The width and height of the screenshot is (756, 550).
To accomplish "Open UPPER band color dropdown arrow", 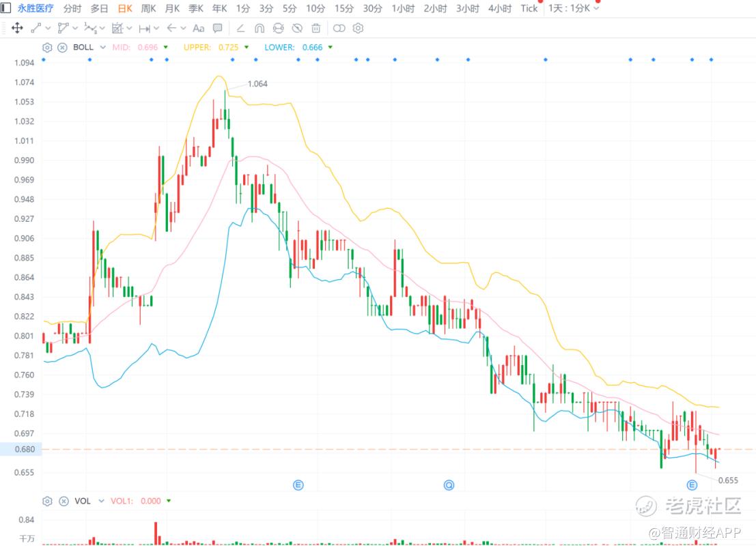I will 247,47.
